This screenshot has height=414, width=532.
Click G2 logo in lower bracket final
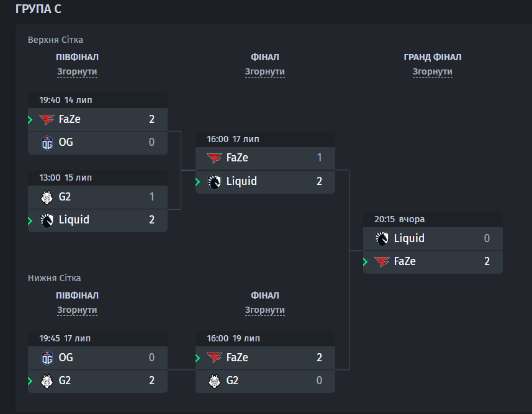point(214,381)
